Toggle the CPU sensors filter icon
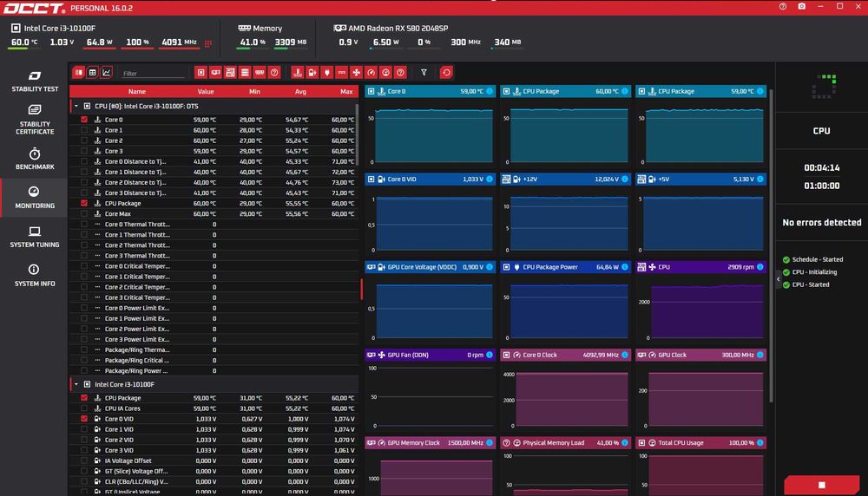 (x=201, y=73)
